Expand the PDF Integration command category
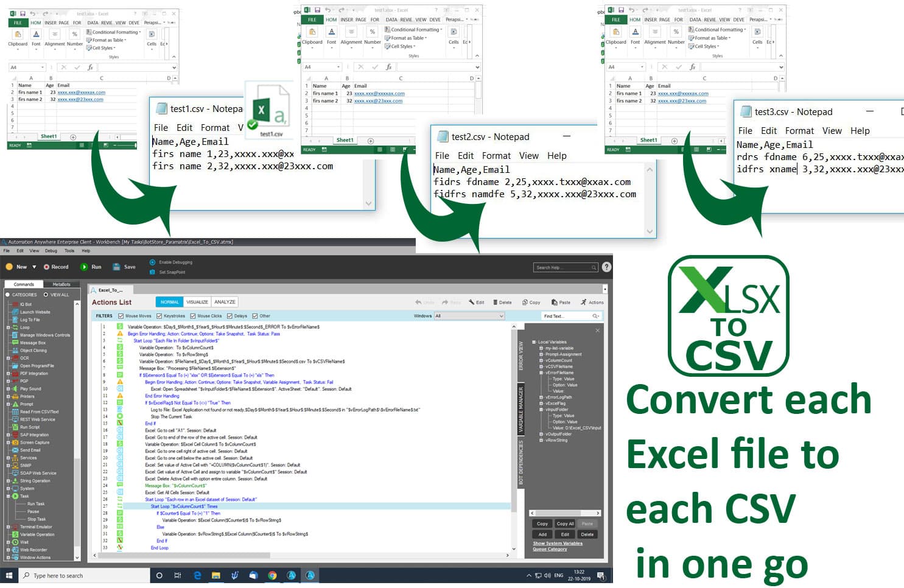Viewport: 904px width, 588px height. (x=8, y=373)
